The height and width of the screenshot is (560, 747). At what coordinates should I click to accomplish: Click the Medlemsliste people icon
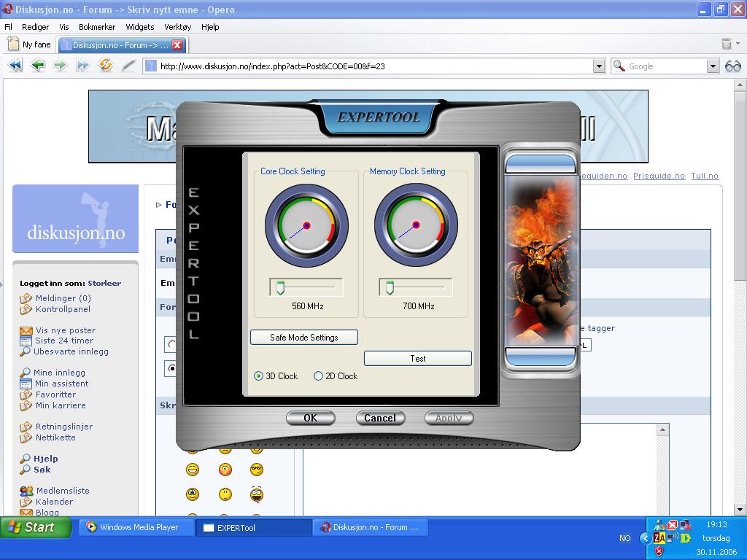coord(26,491)
